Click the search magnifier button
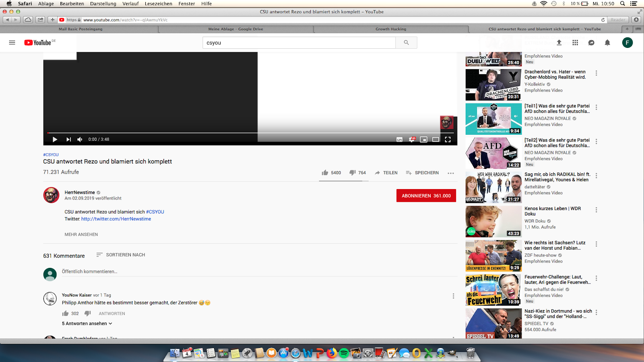 click(x=406, y=43)
